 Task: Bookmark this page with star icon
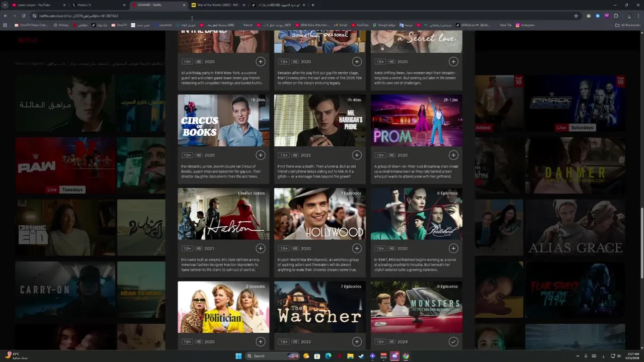click(x=576, y=16)
